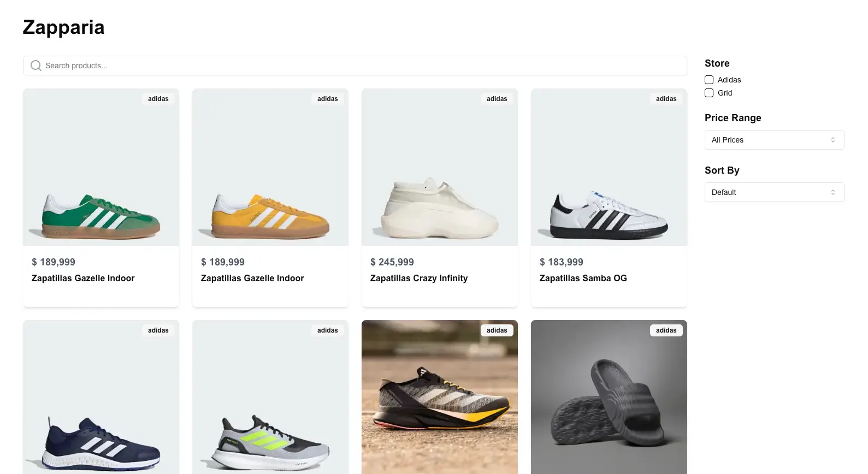This screenshot has width=868, height=474.
Task: Open the All Prices dropdown
Action: tap(775, 140)
